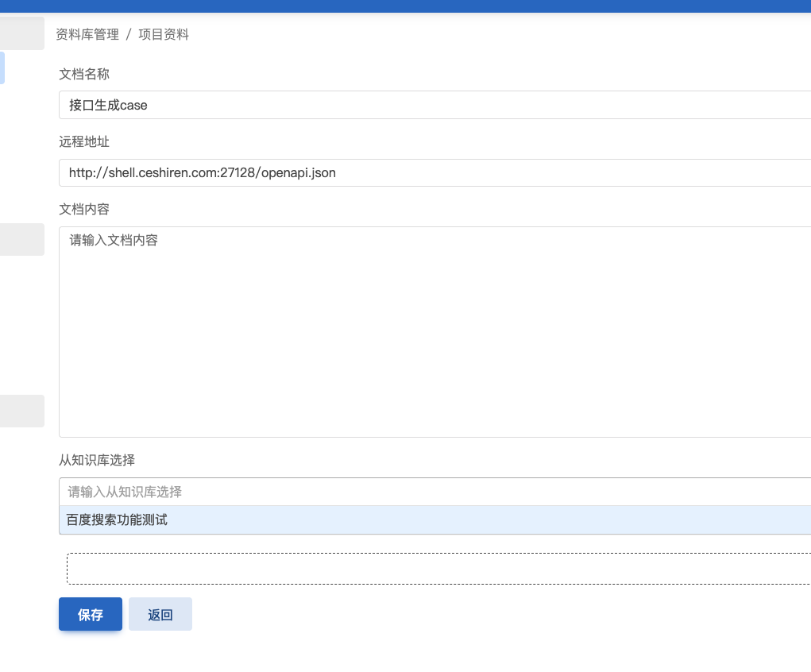Focus the 远程地址 URL input field
The height and width of the screenshot is (672, 811).
click(435, 173)
